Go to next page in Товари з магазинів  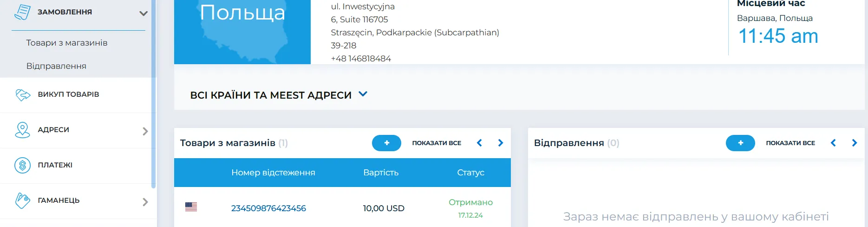501,143
